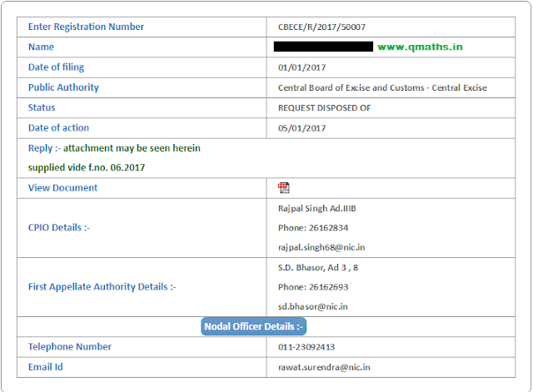Click the 'Public Authority' label

[x=63, y=87]
